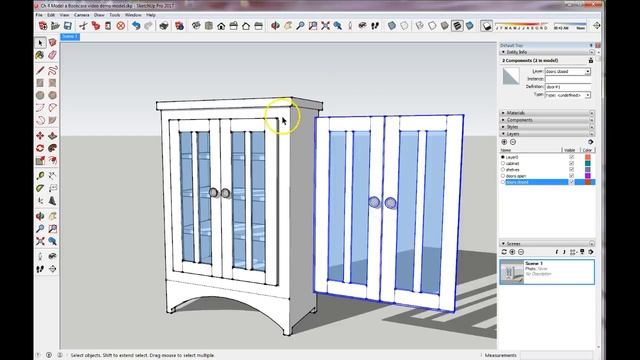Image resolution: width=640 pixels, height=360 pixels.
Task: Select the Eraser tool
Action: coord(52,55)
